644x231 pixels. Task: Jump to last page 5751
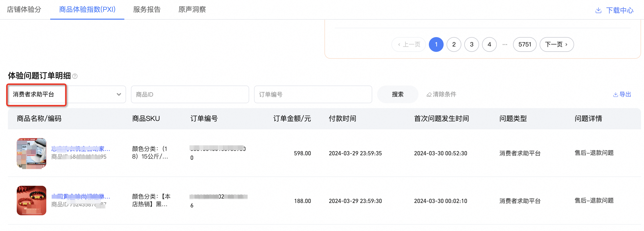tap(525, 44)
